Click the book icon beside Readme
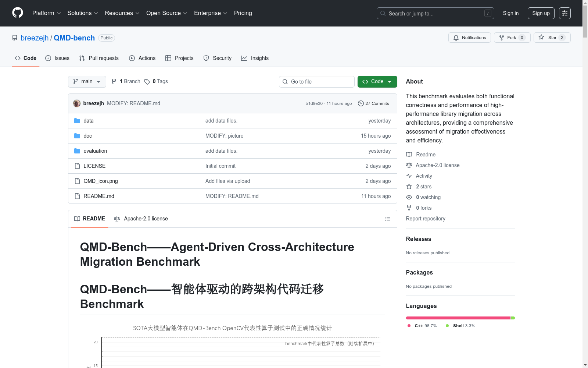This screenshot has height=368, width=588. click(x=409, y=155)
